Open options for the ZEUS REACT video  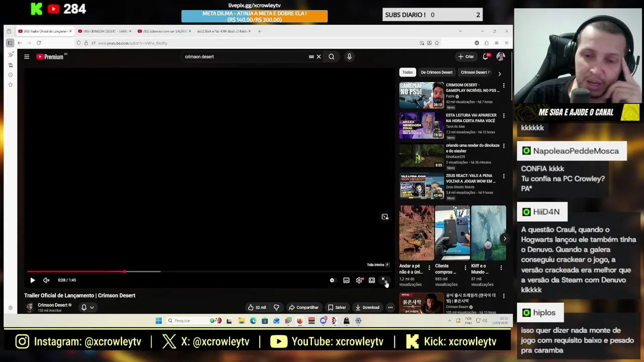click(504, 176)
